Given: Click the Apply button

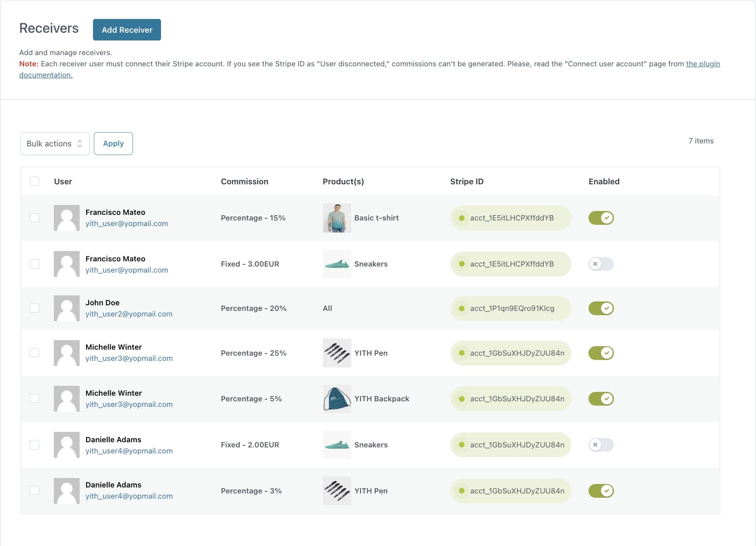Looking at the screenshot, I should 113,144.
